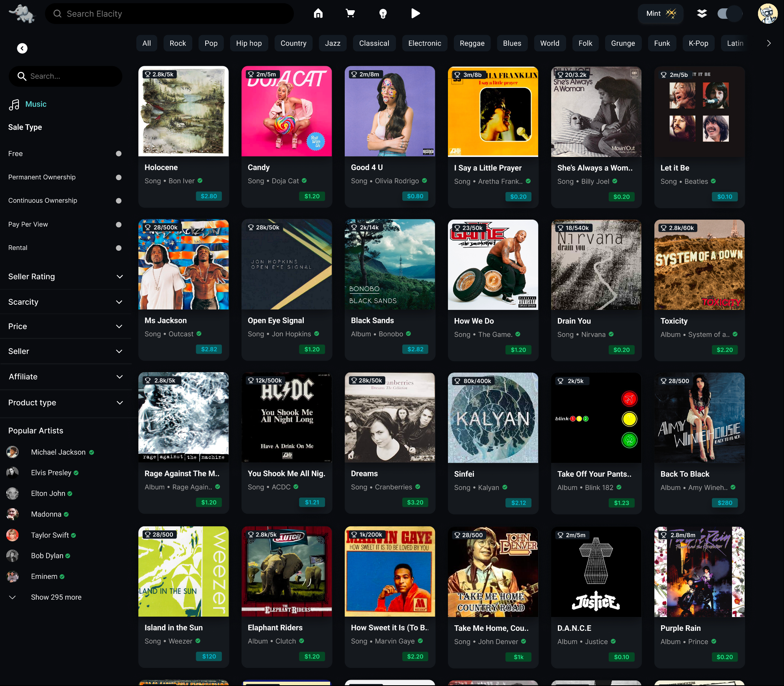Click Taylor Swift's avatar icon
This screenshot has width=784, height=686.
[x=13, y=535]
